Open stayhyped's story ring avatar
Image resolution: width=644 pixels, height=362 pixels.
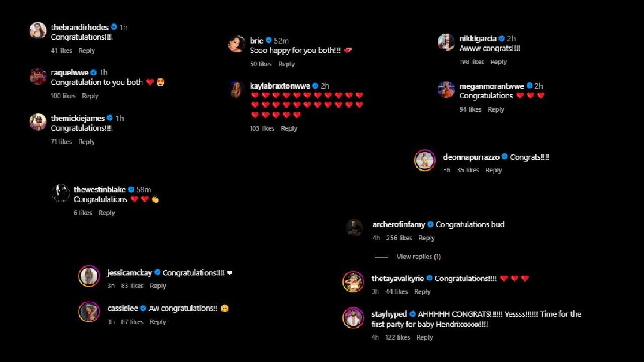click(353, 317)
